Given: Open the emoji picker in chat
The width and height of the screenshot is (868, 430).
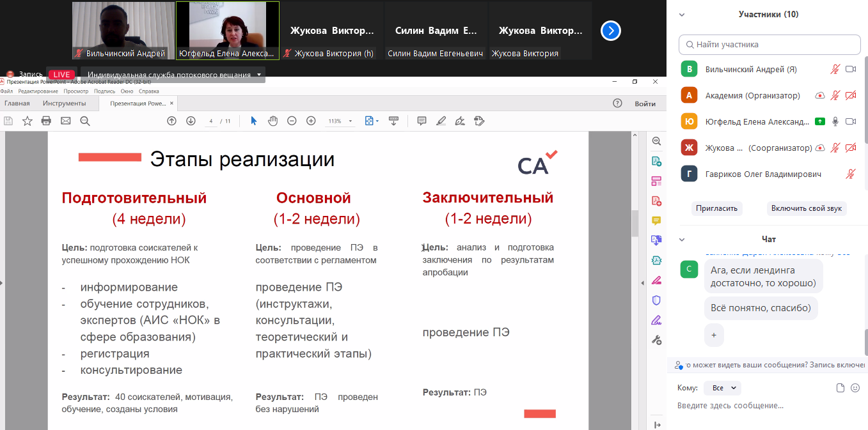Looking at the screenshot, I should (855, 388).
